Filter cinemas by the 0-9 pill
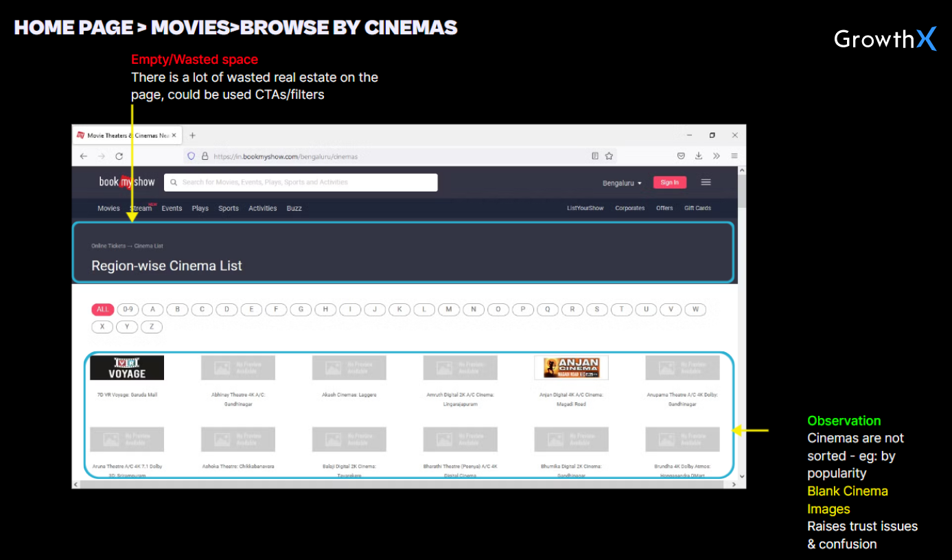Viewport: 952px width, 560px height. 128,310
